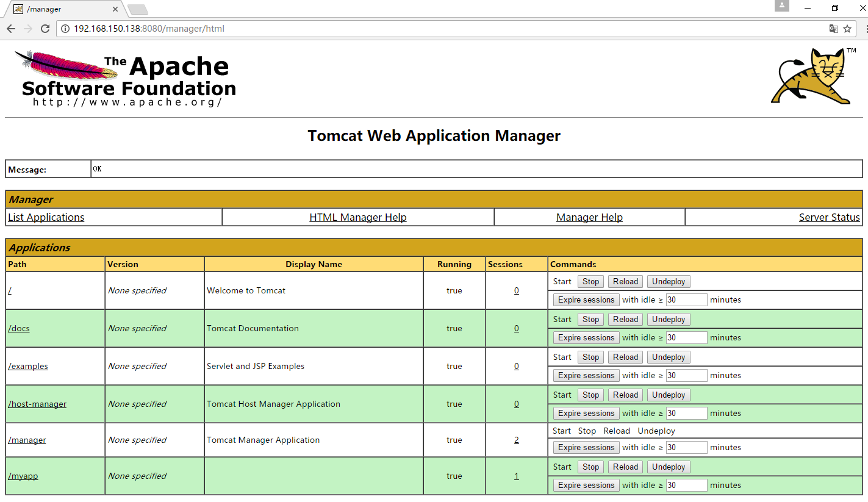Undeploy the /myapp application
The image size is (868, 502).
[x=669, y=467]
